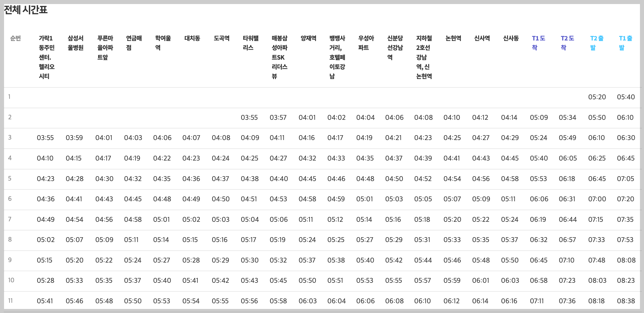Image resolution: width=644 pixels, height=313 pixels.
Task: Select the 논현역 column header
Action: (453, 38)
